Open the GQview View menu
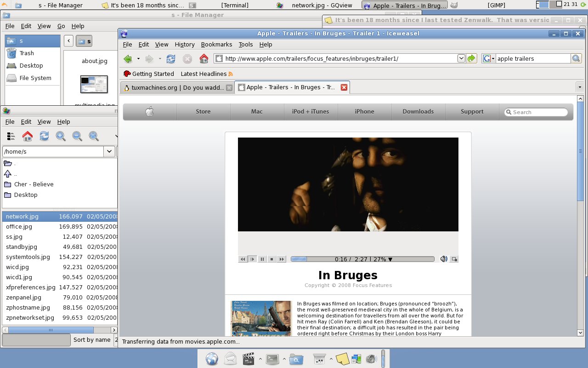 [x=44, y=121]
